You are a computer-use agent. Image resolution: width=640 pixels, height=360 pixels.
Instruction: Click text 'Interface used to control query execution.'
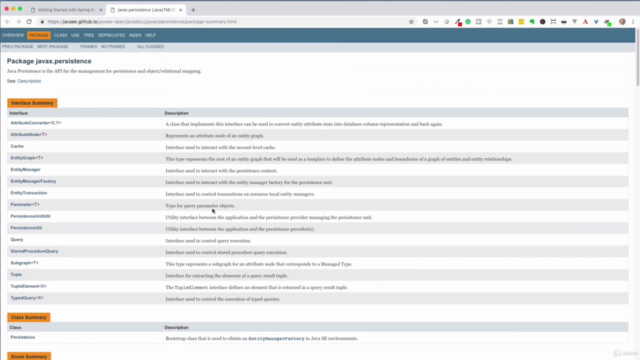(x=208, y=241)
